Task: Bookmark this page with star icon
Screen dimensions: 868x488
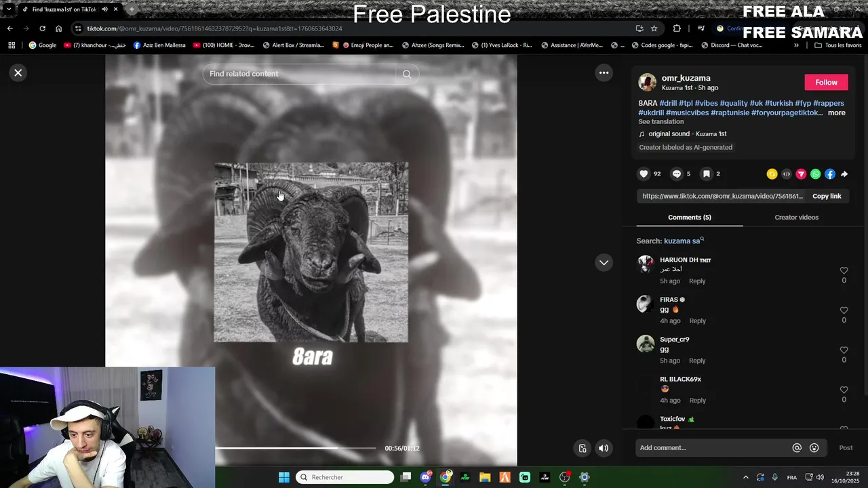Action: [654, 28]
